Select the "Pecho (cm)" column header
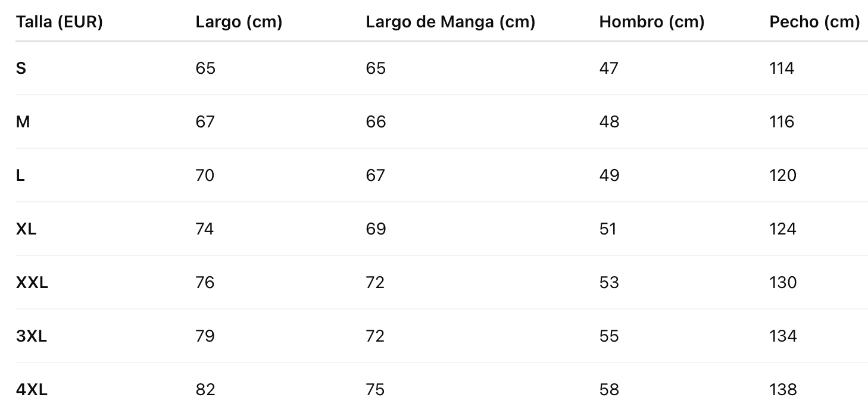Viewport: 868px width, 419px height. (x=814, y=22)
